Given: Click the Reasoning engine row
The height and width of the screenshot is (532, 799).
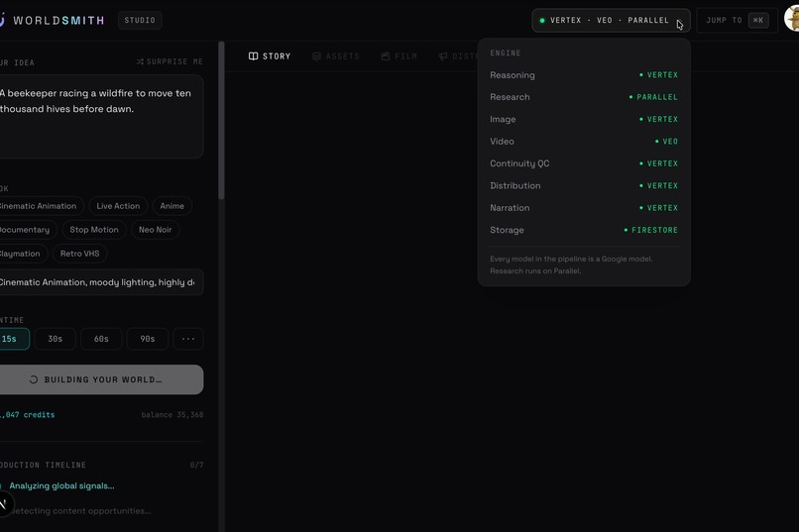Looking at the screenshot, I should point(584,75).
